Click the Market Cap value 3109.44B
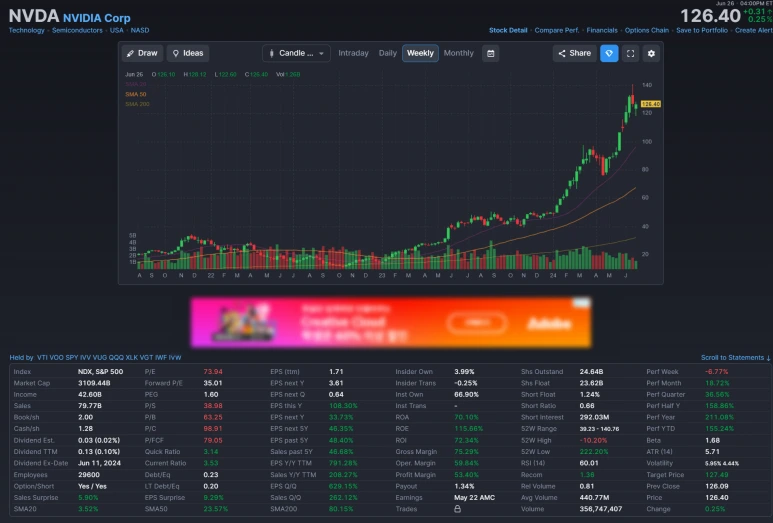This screenshot has height=523, width=773. point(94,383)
